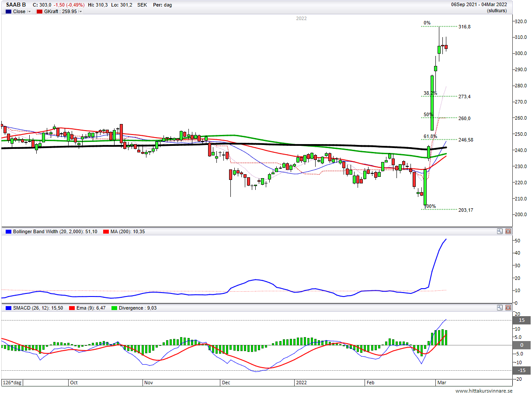Click the Fibonacci 316,8 level label

click(x=464, y=27)
